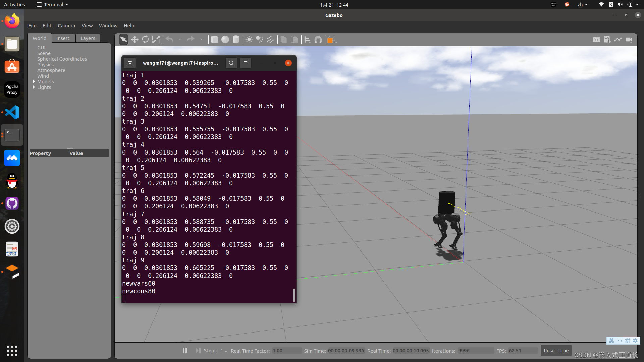Open the data plotting tool
The image size is (644, 362).
click(x=618, y=39)
